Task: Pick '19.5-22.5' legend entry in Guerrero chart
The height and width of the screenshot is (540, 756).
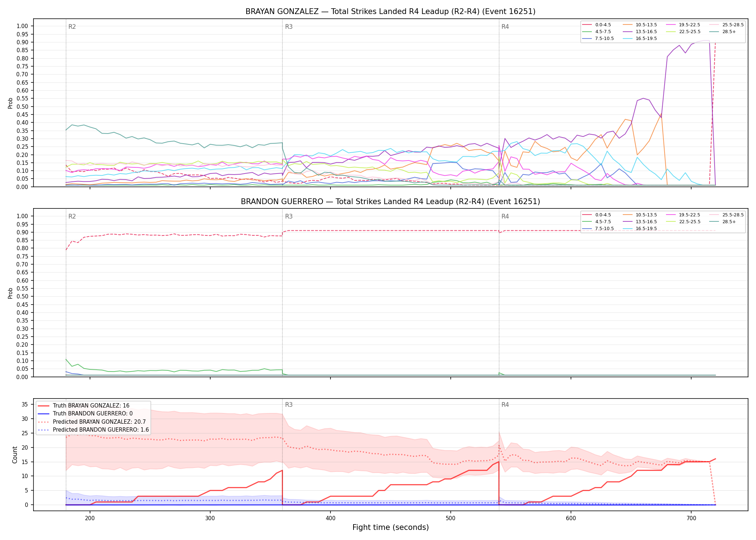Action: (683, 215)
